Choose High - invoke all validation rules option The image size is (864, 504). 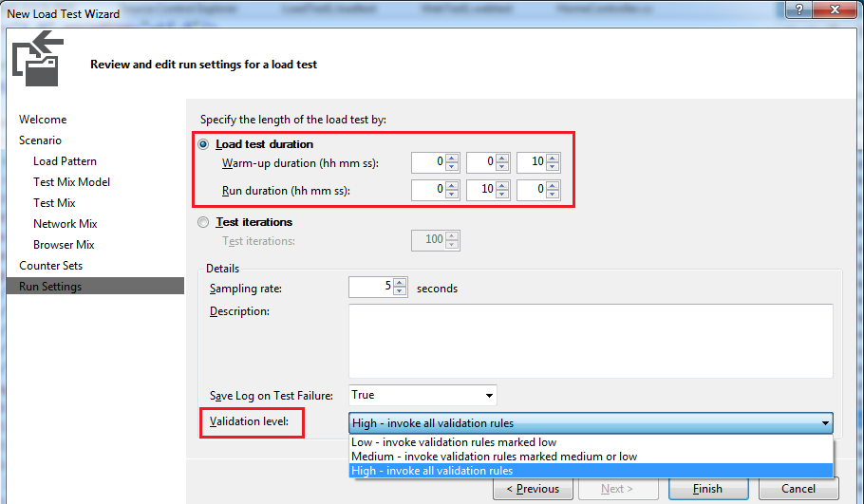pyautogui.click(x=591, y=471)
